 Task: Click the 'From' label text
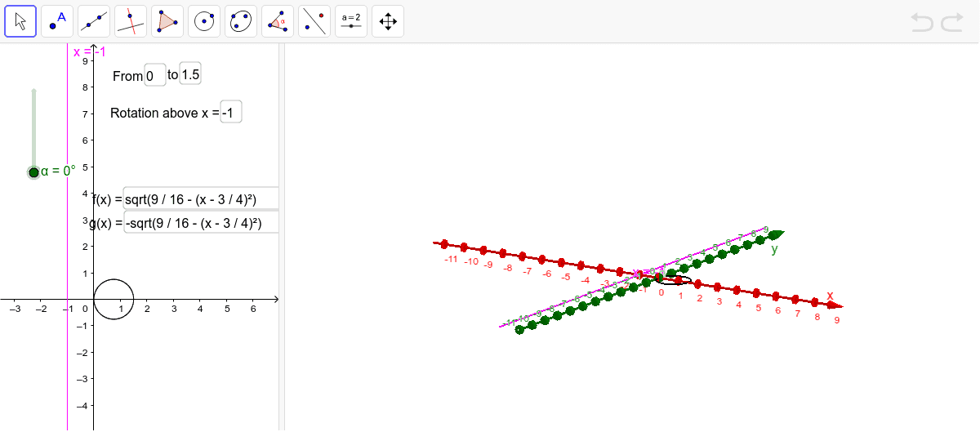[x=127, y=75]
